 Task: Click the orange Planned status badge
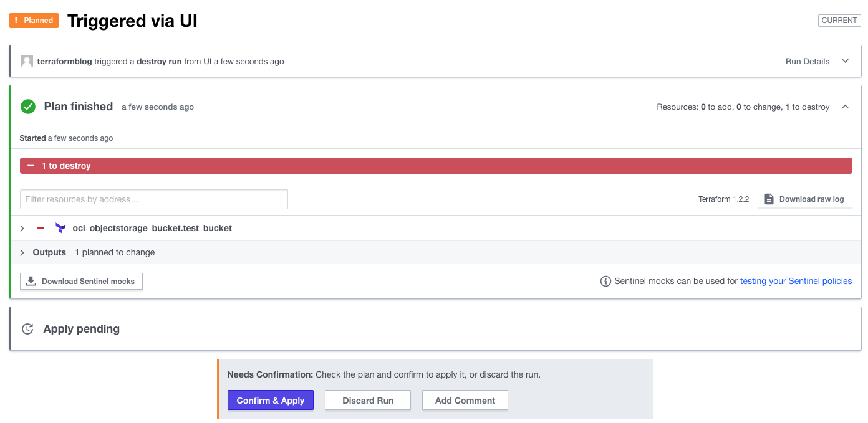pyautogui.click(x=34, y=21)
